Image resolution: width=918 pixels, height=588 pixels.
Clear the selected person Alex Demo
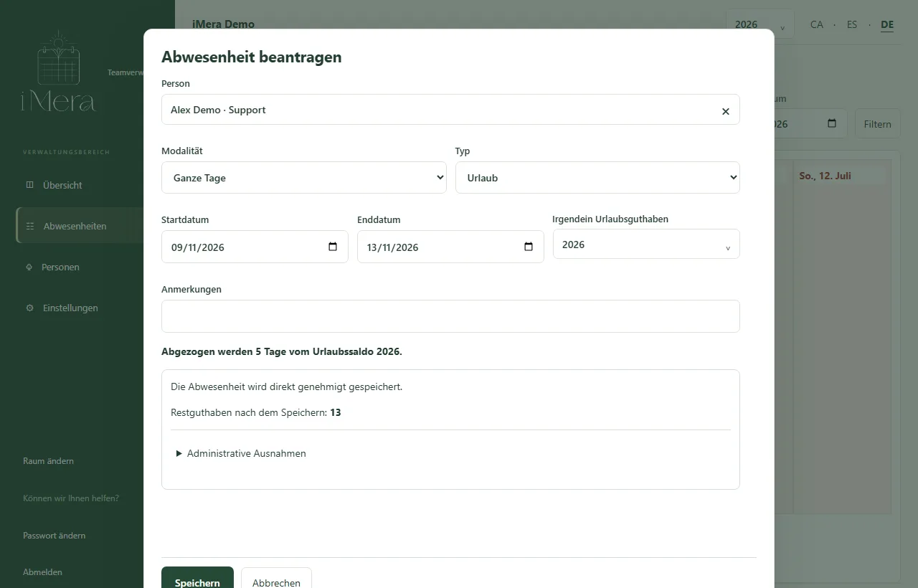tap(725, 111)
